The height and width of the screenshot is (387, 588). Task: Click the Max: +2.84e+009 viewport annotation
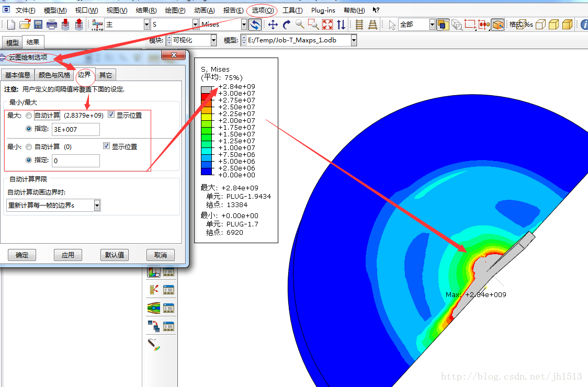tap(476, 295)
